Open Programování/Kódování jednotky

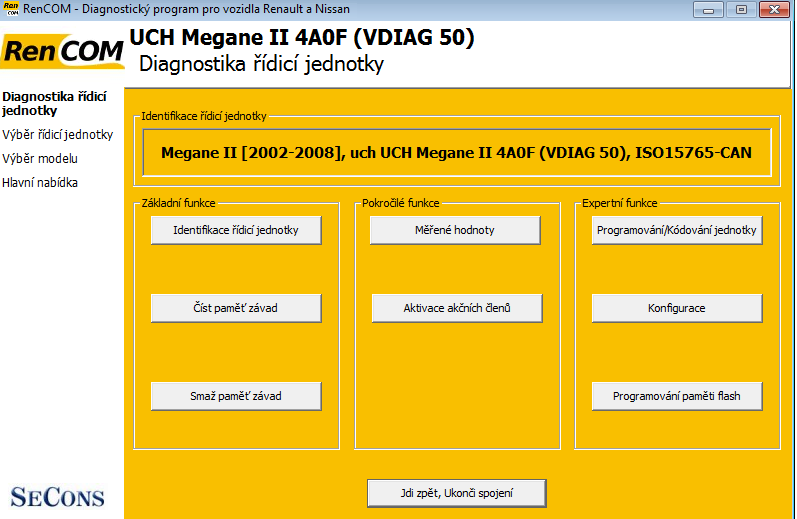677,230
